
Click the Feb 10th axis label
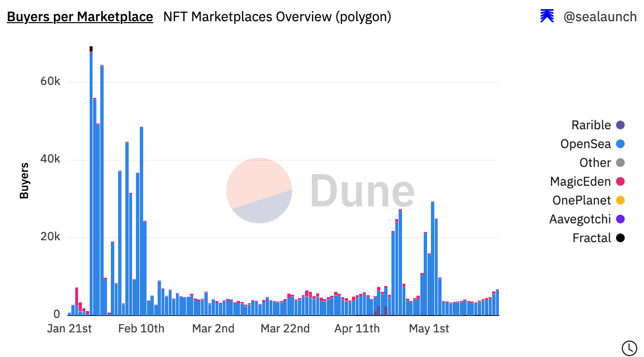[141, 329]
